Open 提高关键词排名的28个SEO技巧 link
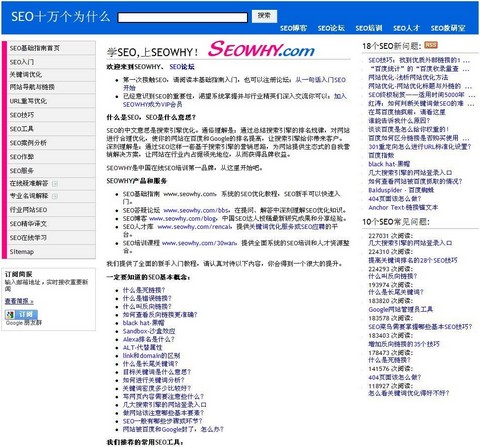Image resolution: width=480 pixels, height=447 pixels. [413, 260]
